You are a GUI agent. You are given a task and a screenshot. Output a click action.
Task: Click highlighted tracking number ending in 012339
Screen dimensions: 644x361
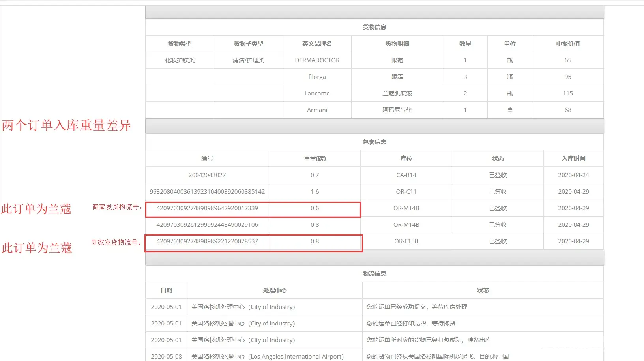[207, 208]
